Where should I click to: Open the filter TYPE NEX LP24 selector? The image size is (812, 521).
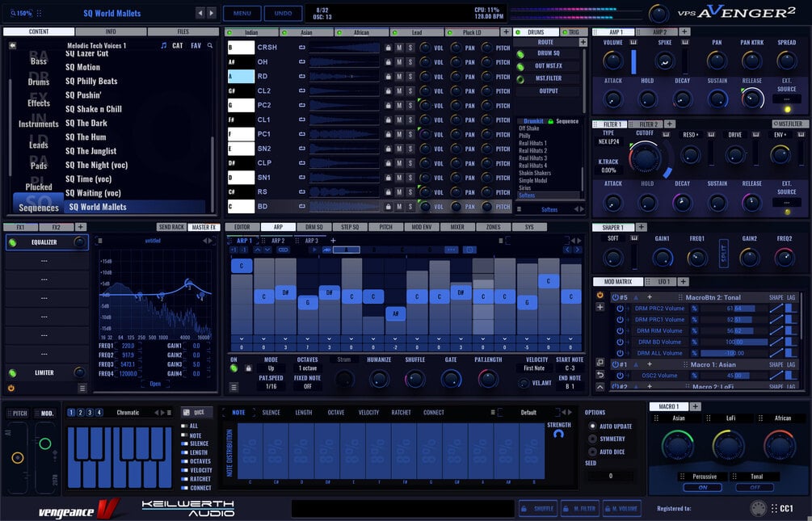tap(608, 141)
